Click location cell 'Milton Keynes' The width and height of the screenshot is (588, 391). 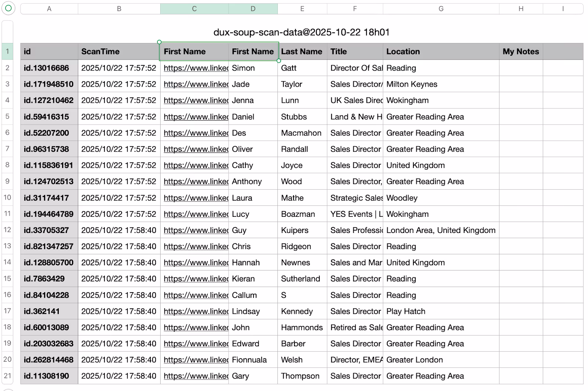[441, 84]
